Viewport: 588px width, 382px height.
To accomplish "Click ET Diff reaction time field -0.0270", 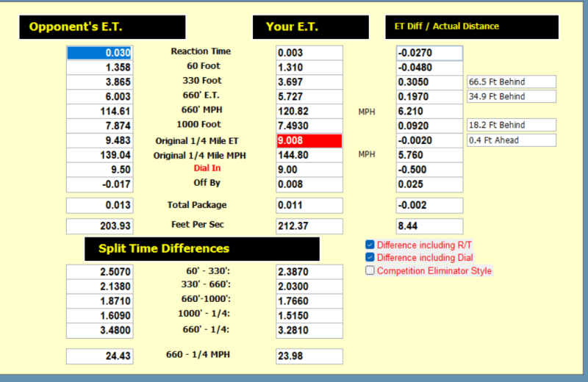I will pyautogui.click(x=429, y=53).
